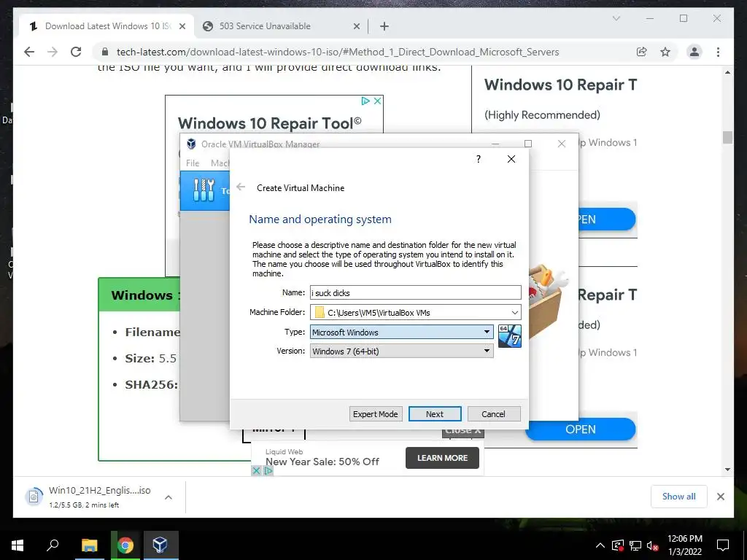Image resolution: width=747 pixels, height=560 pixels.
Task: Click the lower OPEN ad button
Action: coord(581,429)
